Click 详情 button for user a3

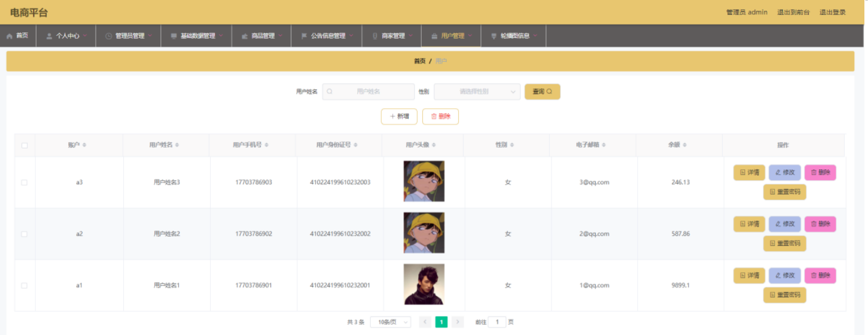click(749, 172)
